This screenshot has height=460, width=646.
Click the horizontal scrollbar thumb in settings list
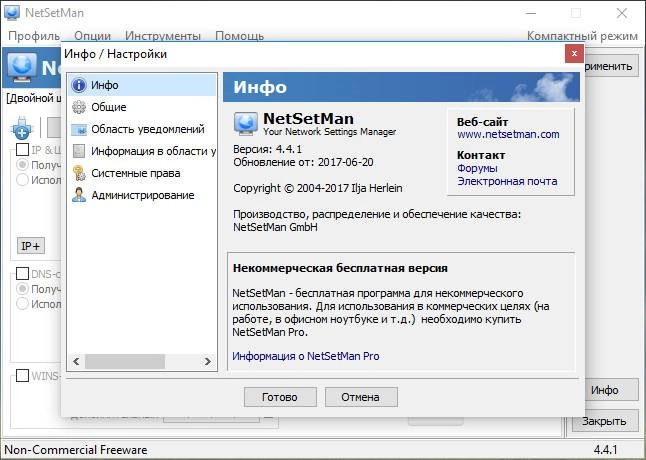125,362
